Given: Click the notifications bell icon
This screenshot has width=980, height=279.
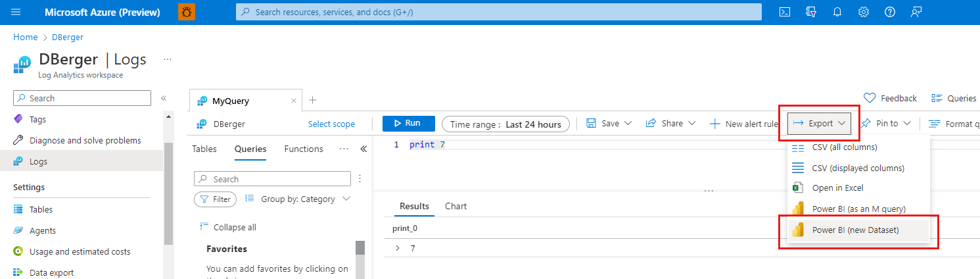Looking at the screenshot, I should [x=837, y=12].
